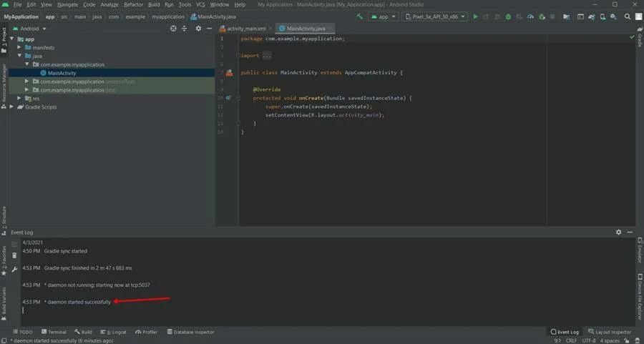Toggle the Logcat tool window
644x344 pixels.
click(x=113, y=332)
